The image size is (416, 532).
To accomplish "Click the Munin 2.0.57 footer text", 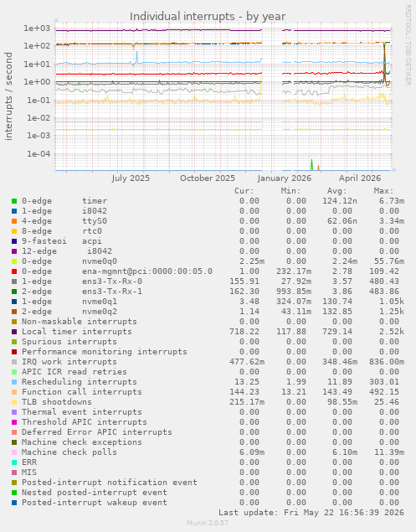I will pyautogui.click(x=207, y=523).
